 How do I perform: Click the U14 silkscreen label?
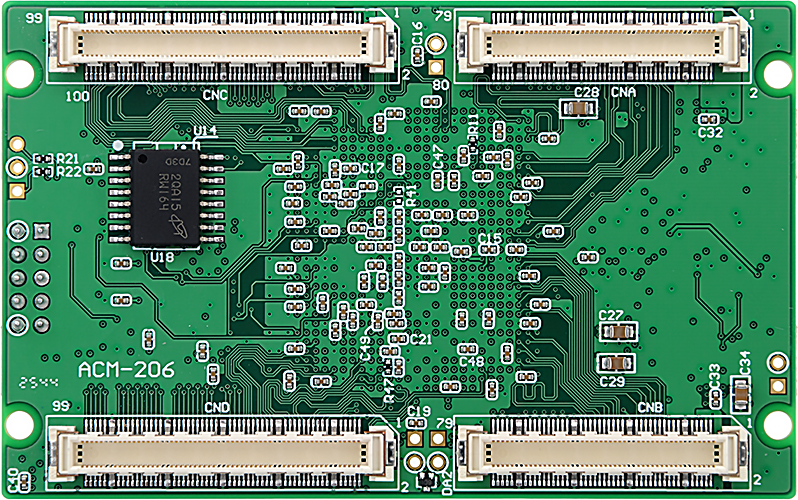[x=206, y=132]
